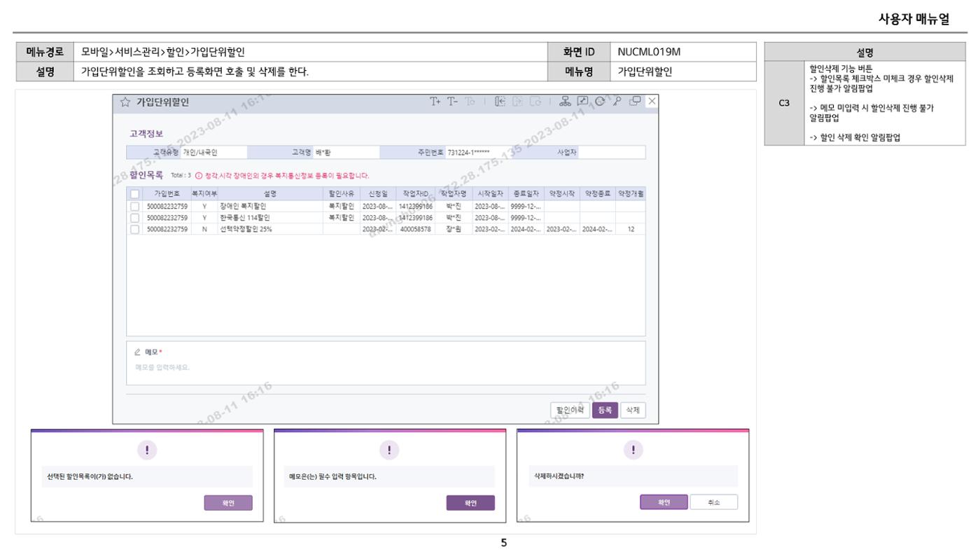Click the exclamation icon in 삭제하시겠습니까 popup
Screen dimensions: 980x552
[x=633, y=450]
